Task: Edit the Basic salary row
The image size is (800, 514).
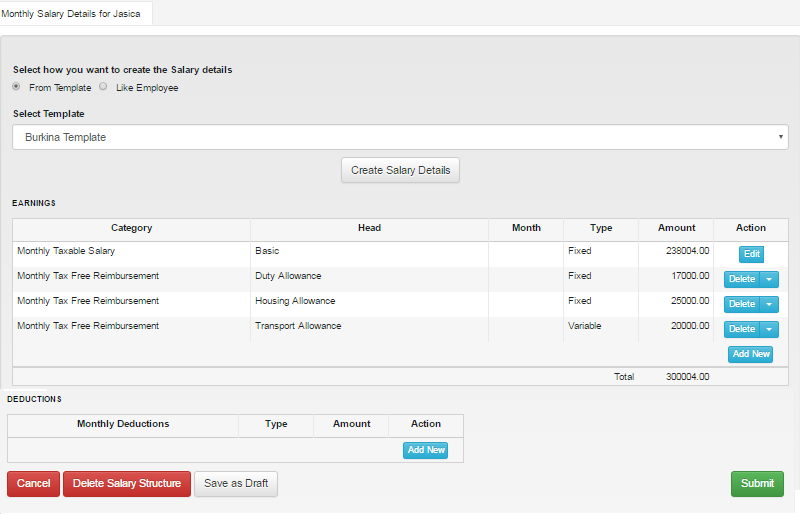Action: [752, 254]
